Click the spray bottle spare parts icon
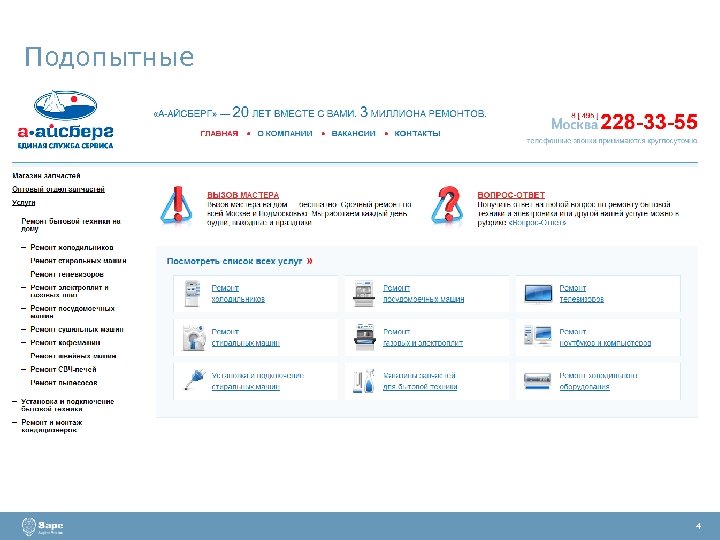The image size is (720, 540). tap(364, 381)
